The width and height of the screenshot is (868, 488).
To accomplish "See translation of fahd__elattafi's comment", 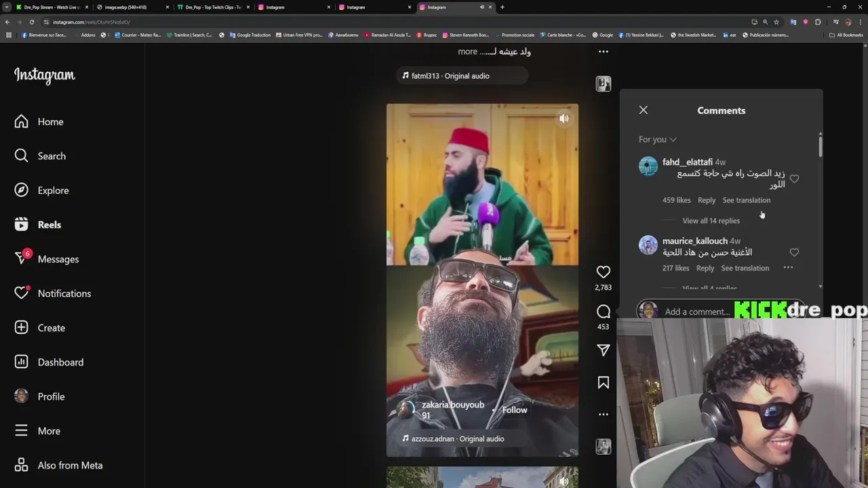I will click(746, 201).
